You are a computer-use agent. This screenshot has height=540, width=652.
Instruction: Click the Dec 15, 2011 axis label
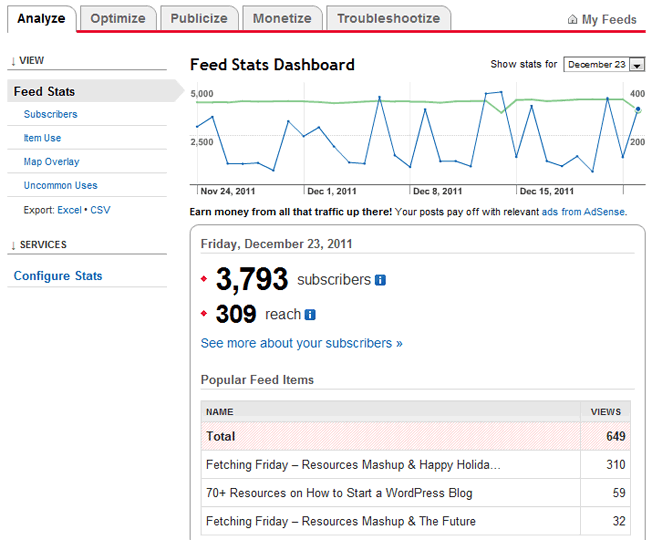pos(546,191)
